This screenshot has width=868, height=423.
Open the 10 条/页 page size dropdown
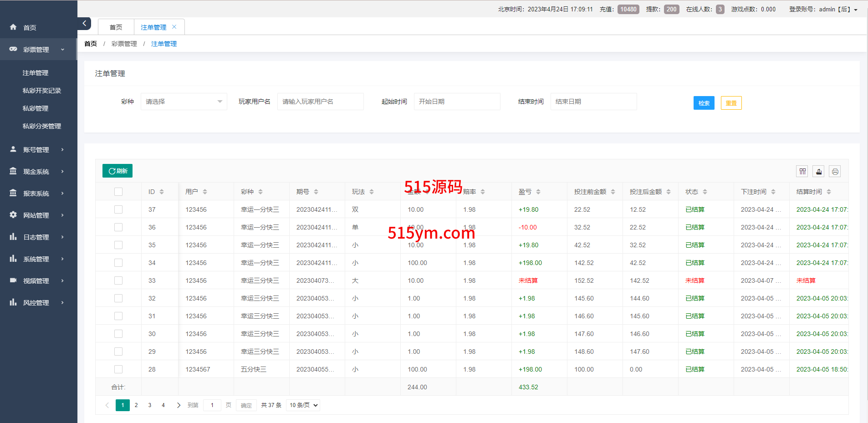(303, 405)
